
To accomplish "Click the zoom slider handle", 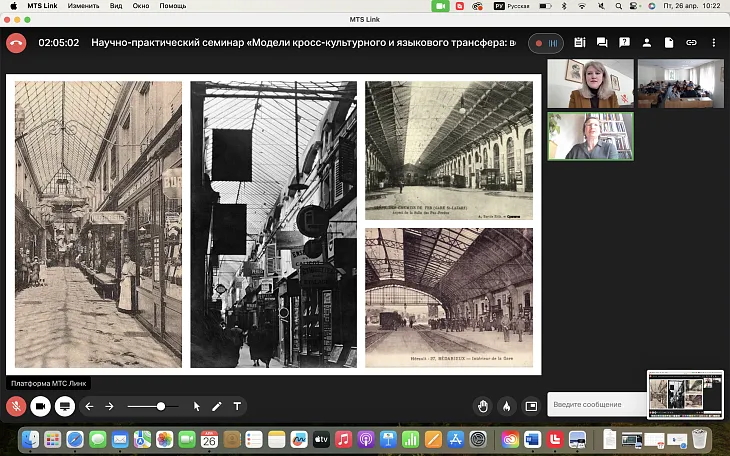I will point(161,406).
